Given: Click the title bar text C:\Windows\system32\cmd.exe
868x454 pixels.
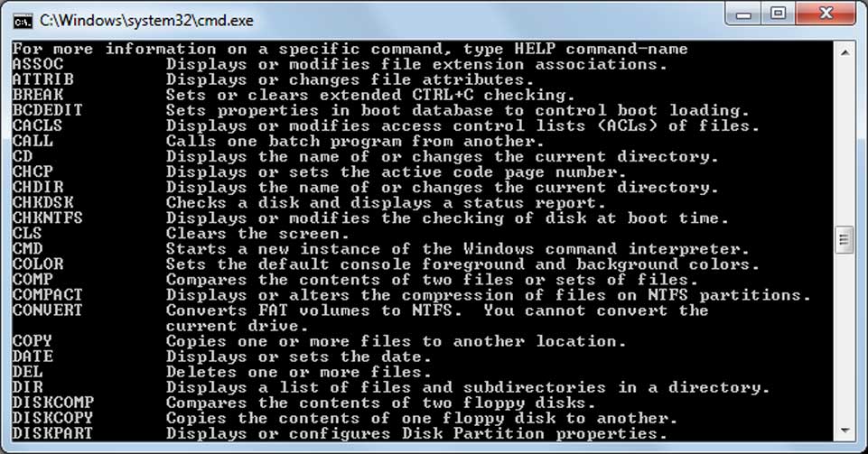Looking at the screenshot, I should point(146,21).
